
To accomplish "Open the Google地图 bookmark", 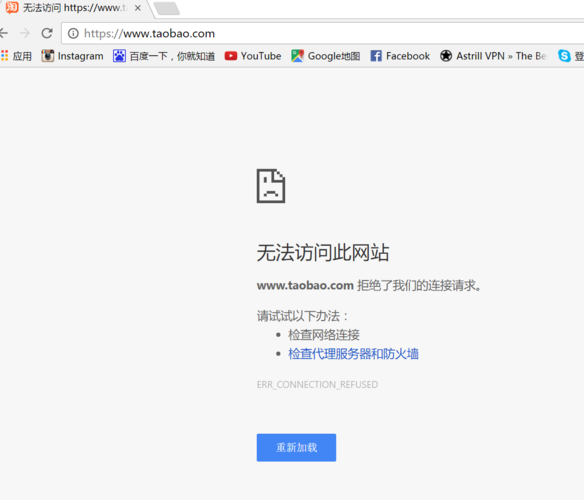I will (x=326, y=56).
